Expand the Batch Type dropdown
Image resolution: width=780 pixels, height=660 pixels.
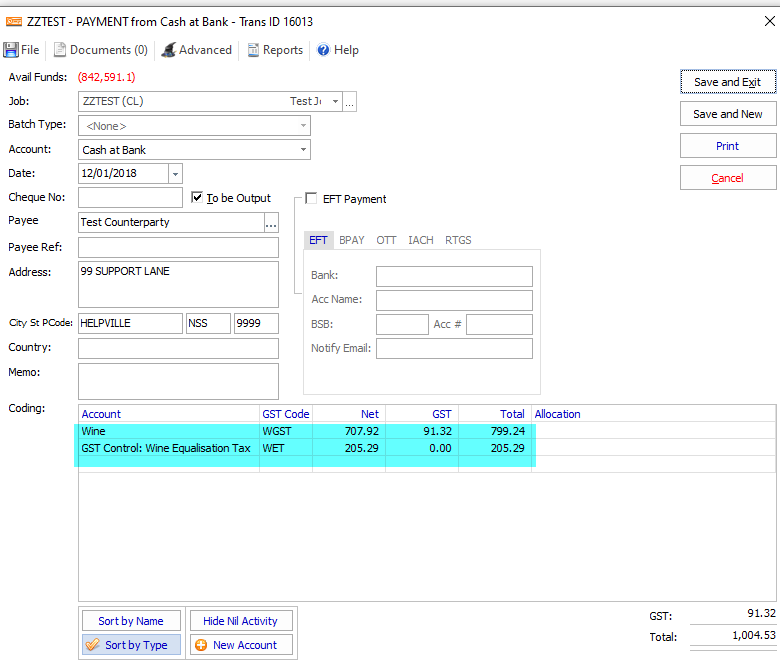[303, 126]
